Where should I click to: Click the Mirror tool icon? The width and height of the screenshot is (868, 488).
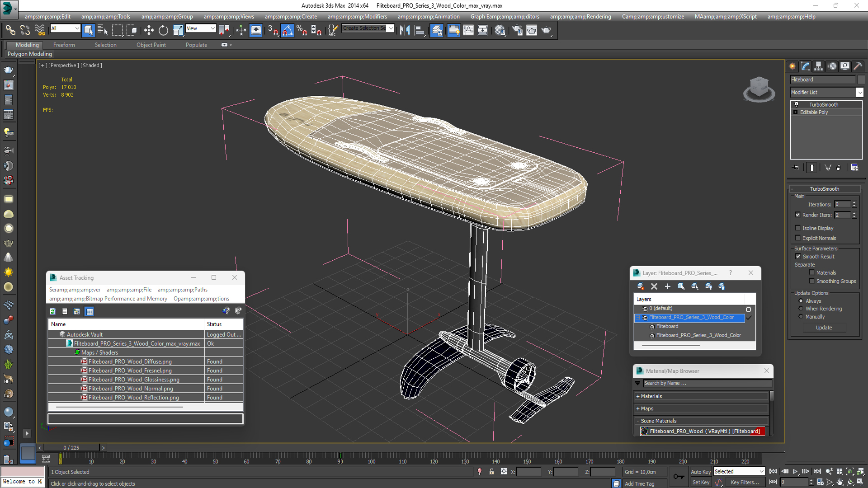[x=405, y=30]
